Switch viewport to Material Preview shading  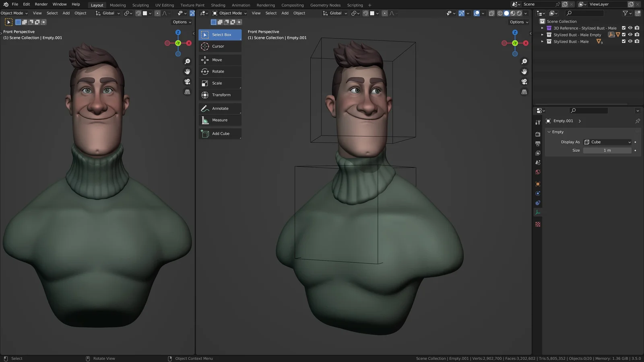(x=513, y=13)
